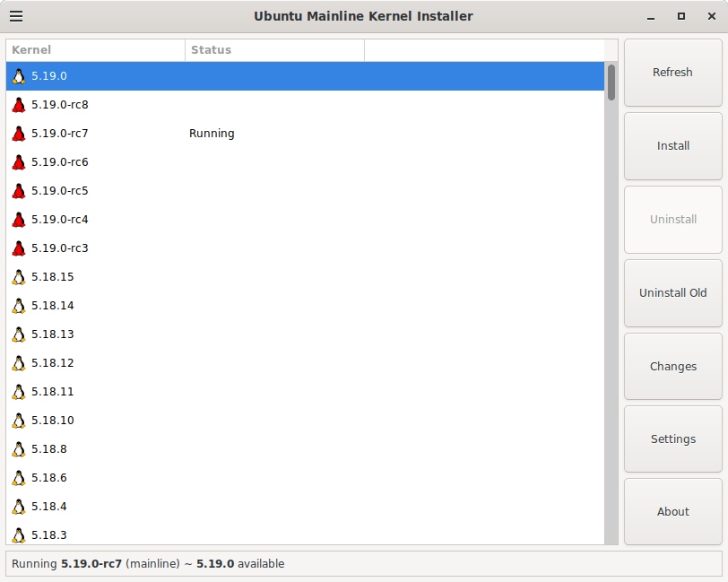Select kernel 5.18.15 version text

pos(53,277)
